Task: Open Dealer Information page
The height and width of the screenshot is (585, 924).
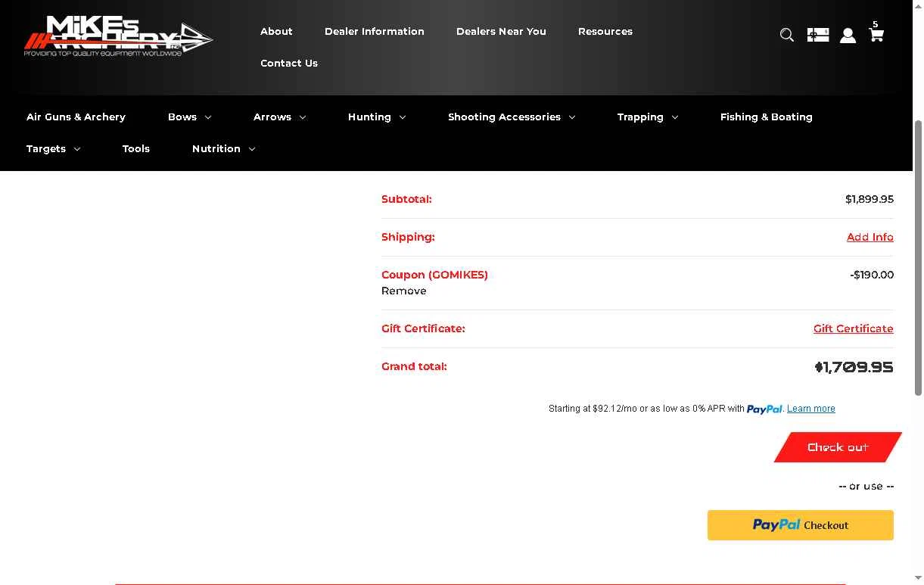Action: (x=375, y=31)
